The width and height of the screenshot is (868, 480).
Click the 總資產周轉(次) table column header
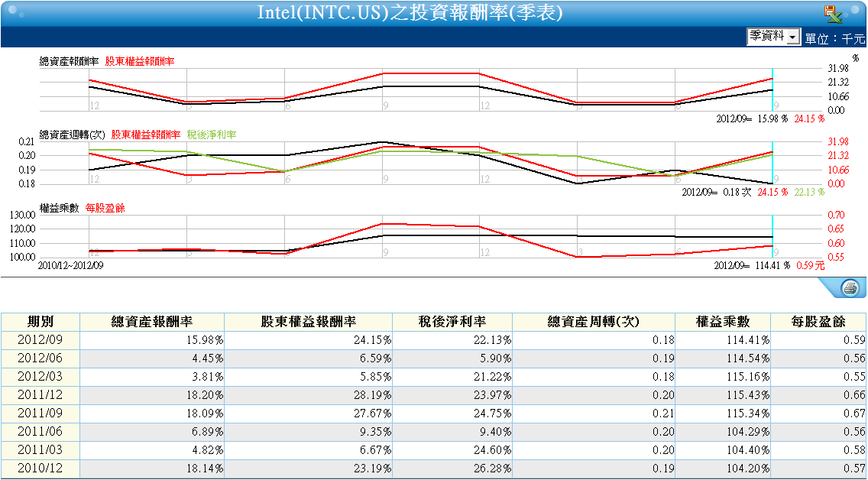[594, 322]
